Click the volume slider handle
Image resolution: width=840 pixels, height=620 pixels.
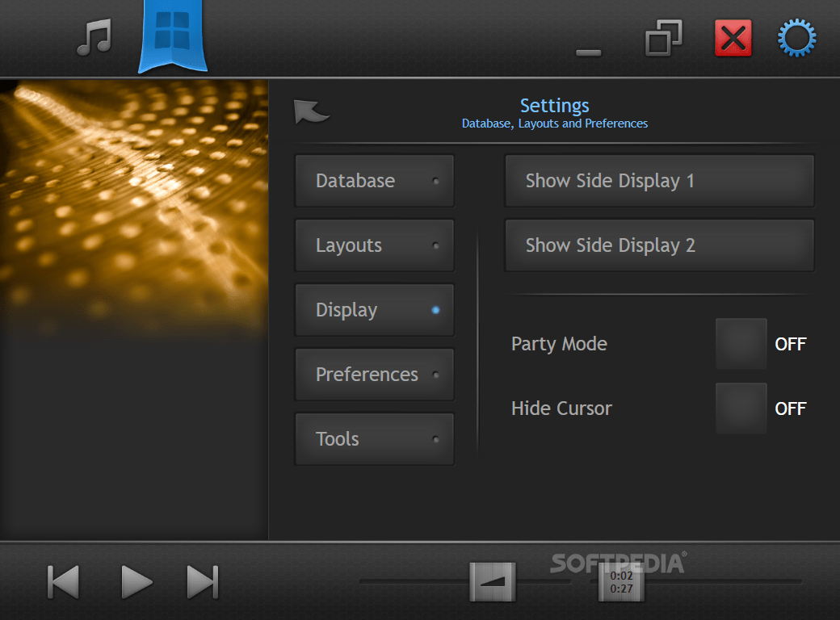pyautogui.click(x=493, y=582)
